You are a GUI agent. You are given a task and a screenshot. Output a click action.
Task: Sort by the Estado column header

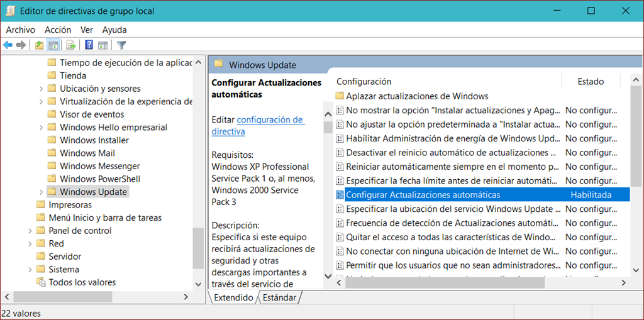(591, 82)
